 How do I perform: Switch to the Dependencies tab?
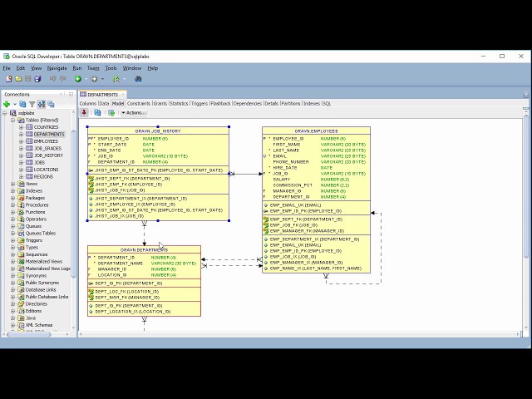tap(248, 103)
